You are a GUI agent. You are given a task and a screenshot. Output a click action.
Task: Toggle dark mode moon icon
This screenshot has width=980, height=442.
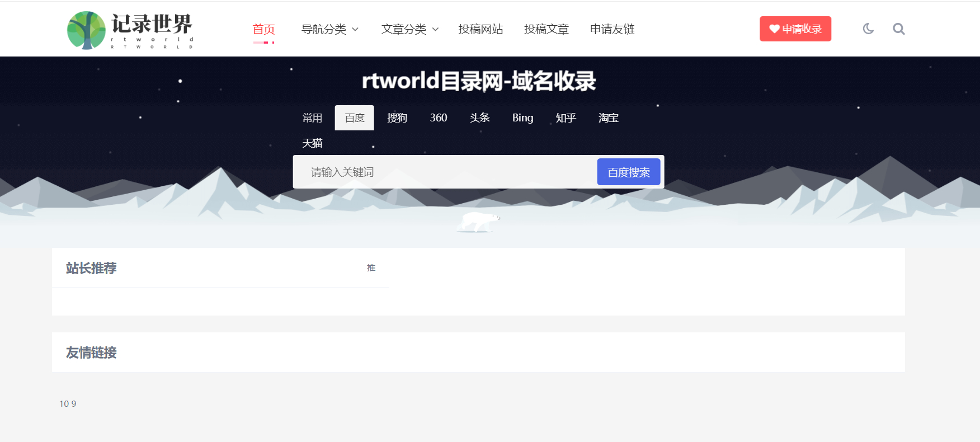(x=868, y=29)
